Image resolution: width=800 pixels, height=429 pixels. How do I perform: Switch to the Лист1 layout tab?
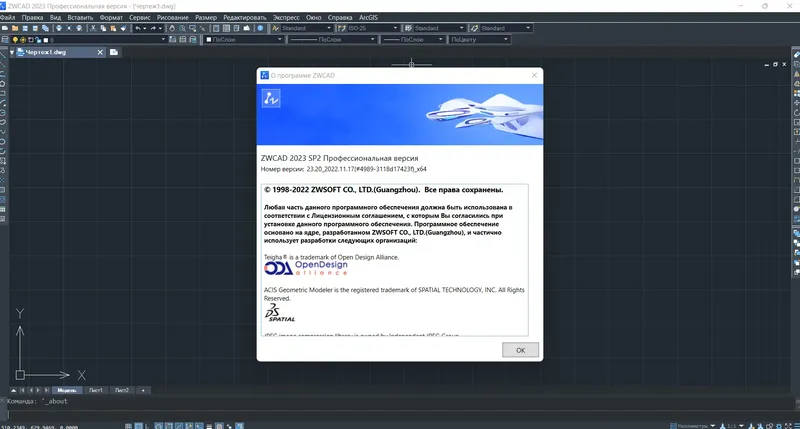pos(96,390)
